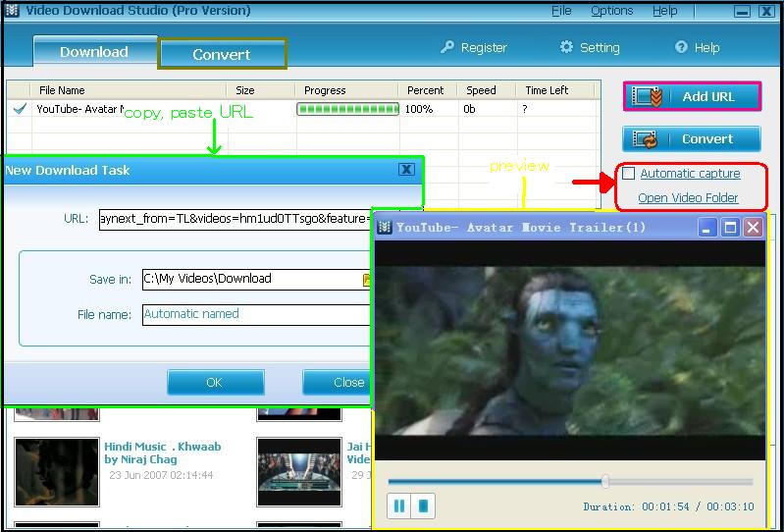Open the Options menu
This screenshot has width=784, height=532.
pos(611,11)
